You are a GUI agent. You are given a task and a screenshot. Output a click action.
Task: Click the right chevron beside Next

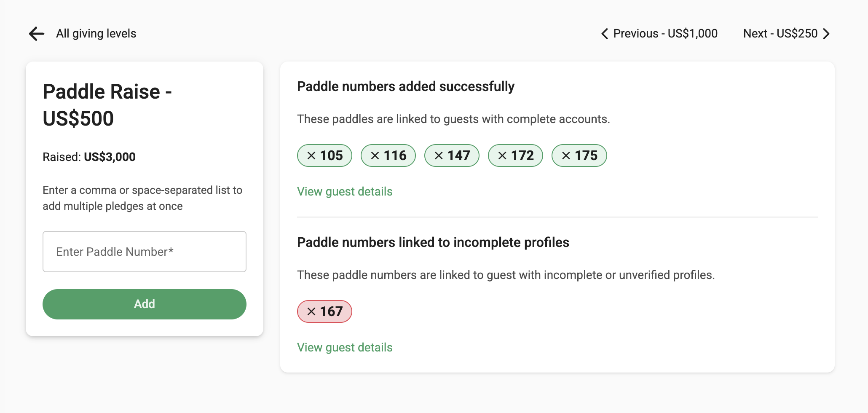[826, 34]
